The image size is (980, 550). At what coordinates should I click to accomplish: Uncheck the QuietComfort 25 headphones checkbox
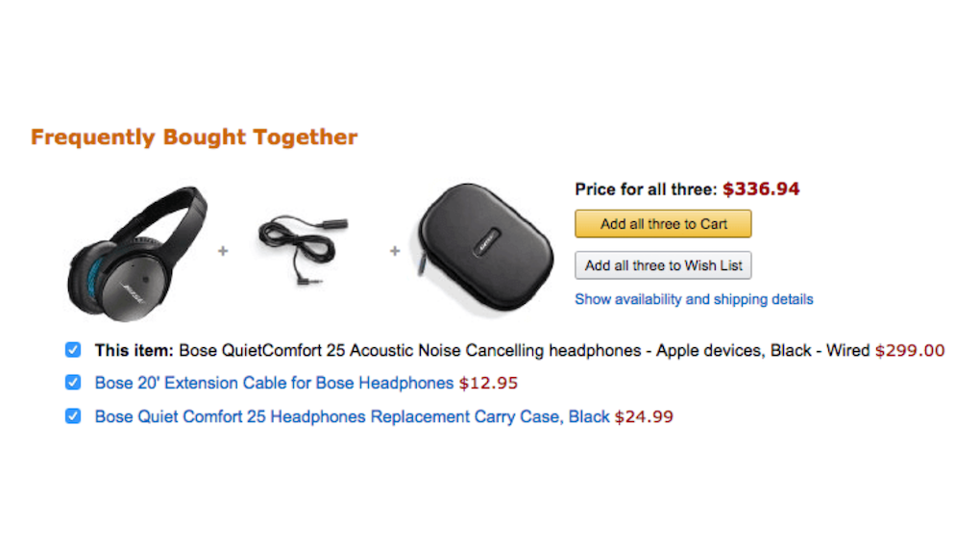(73, 350)
